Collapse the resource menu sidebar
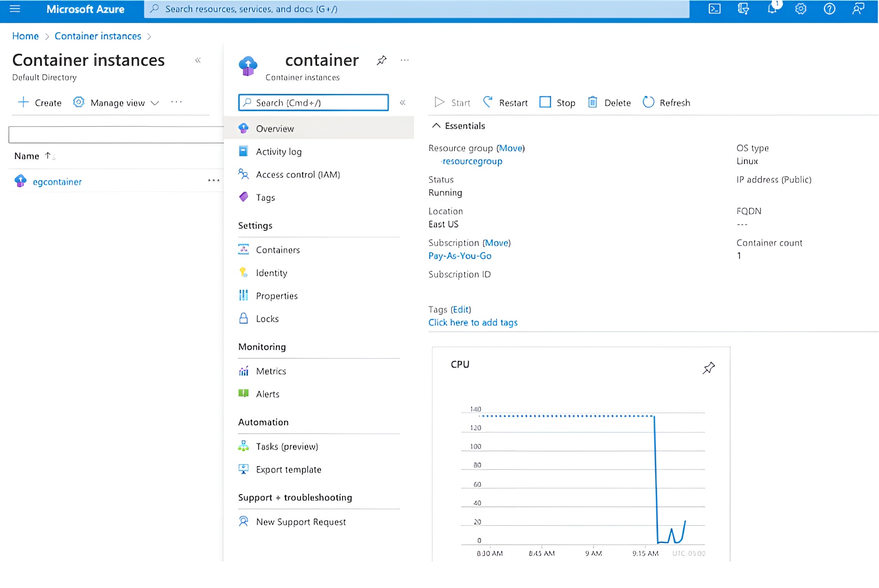Screen dimensions: 879x588 tap(403, 103)
